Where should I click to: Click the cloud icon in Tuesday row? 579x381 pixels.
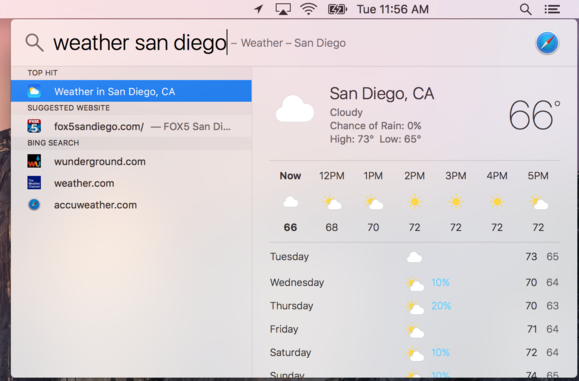414,257
